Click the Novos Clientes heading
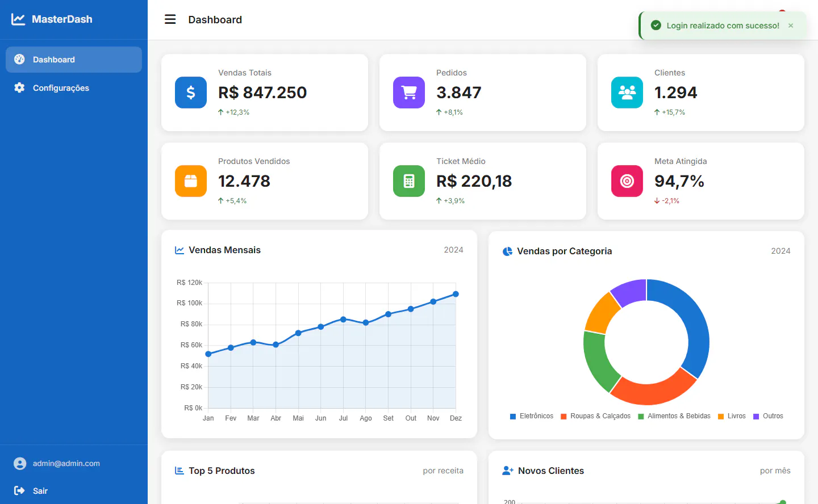 551,471
